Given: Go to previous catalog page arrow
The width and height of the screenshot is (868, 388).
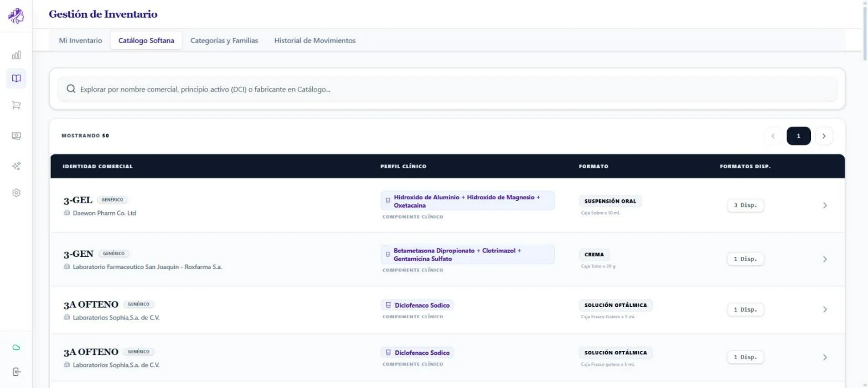Looking at the screenshot, I should 773,136.
